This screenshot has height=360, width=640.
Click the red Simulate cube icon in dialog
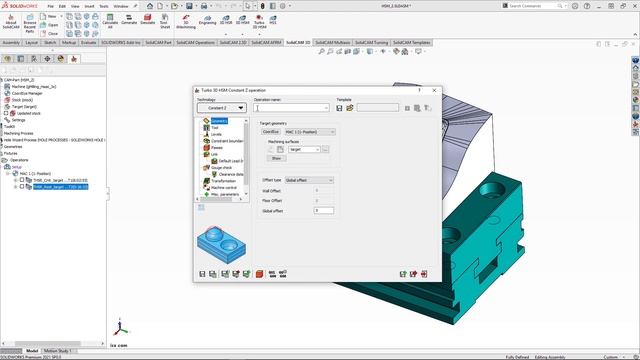pos(259,274)
